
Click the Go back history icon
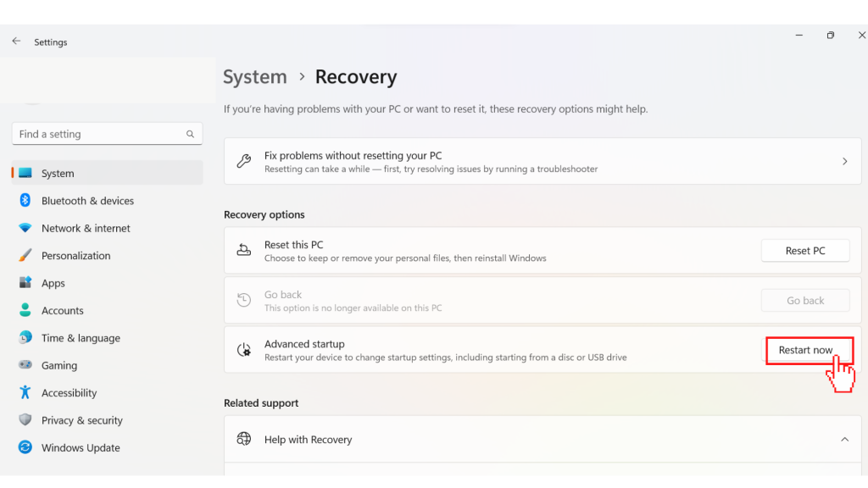(x=243, y=300)
